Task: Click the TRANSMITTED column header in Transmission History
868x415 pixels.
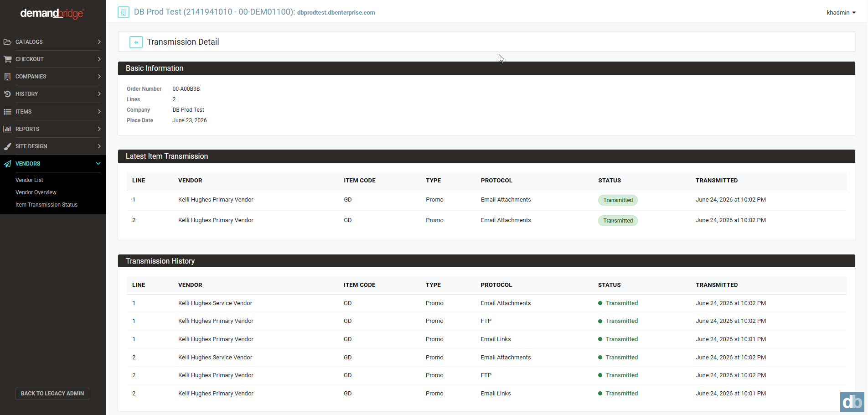Action: pos(717,285)
